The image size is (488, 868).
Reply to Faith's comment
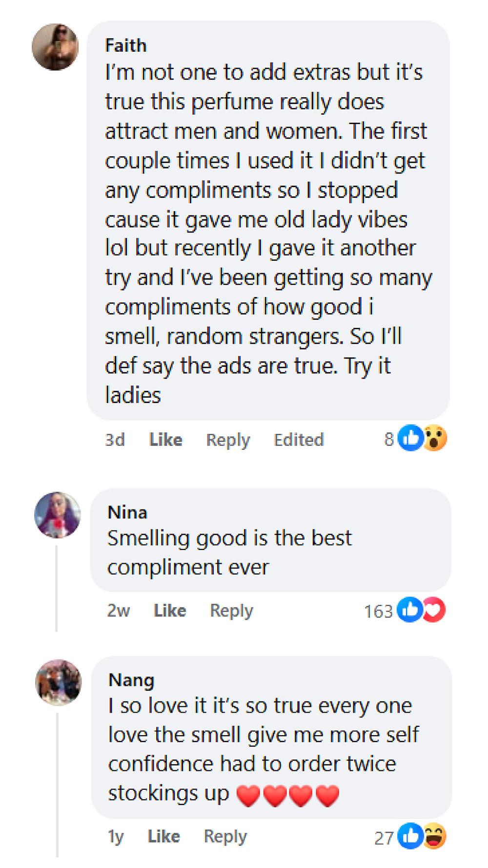(x=228, y=440)
